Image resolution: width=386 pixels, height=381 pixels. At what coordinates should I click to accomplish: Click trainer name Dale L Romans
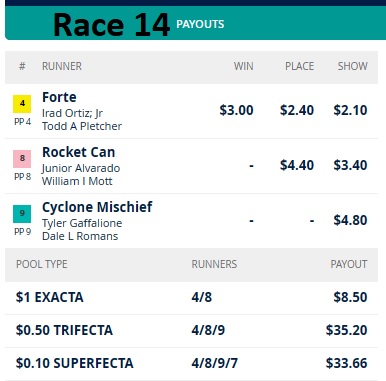point(80,236)
